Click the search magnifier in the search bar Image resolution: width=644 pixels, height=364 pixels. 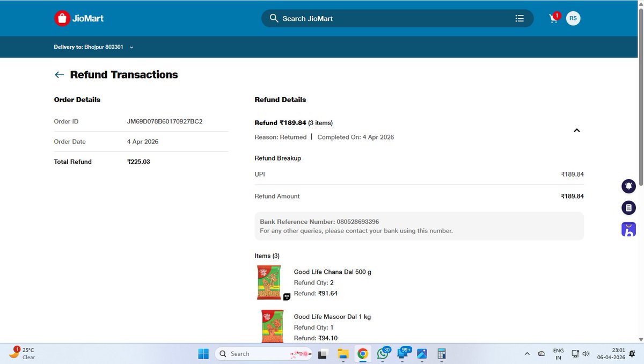[x=274, y=18]
